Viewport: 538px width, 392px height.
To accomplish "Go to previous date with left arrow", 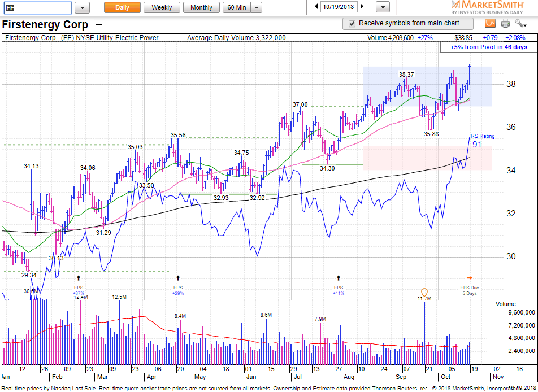I will point(316,7).
